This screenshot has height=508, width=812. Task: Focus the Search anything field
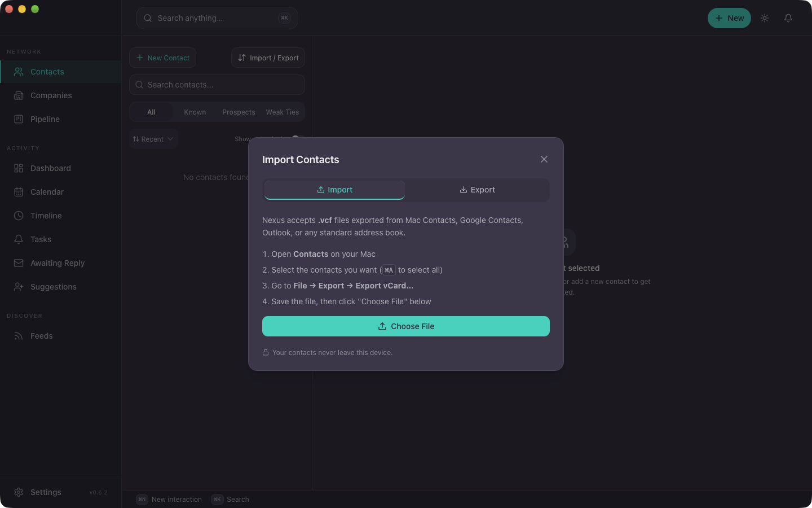coord(217,18)
